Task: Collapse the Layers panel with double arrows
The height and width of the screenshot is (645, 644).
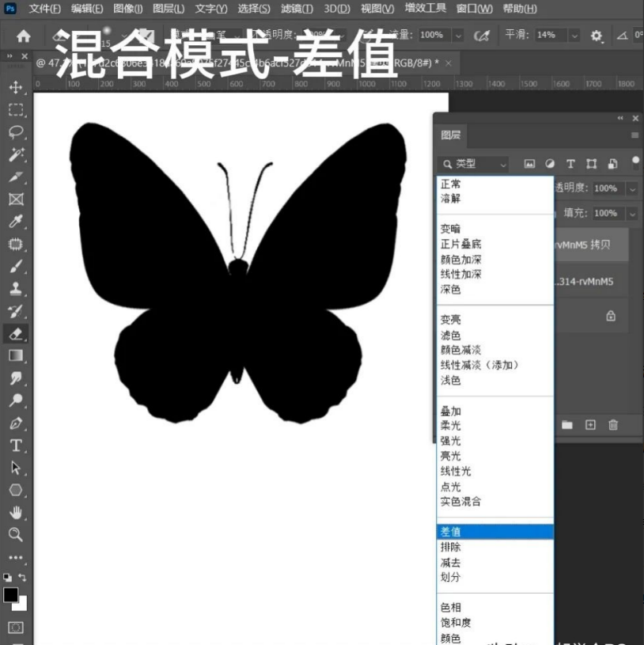Action: coord(620,119)
